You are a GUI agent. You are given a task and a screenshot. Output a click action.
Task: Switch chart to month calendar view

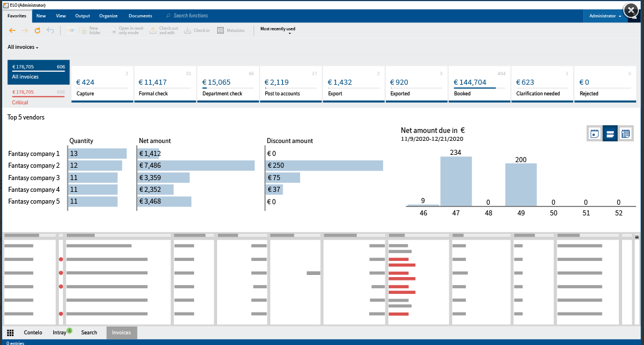click(x=625, y=134)
